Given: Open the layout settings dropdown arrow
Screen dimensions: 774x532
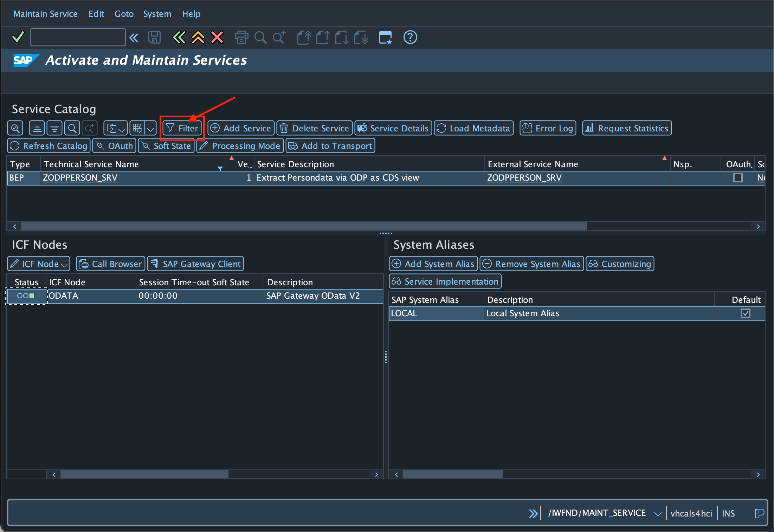Looking at the screenshot, I should (150, 129).
